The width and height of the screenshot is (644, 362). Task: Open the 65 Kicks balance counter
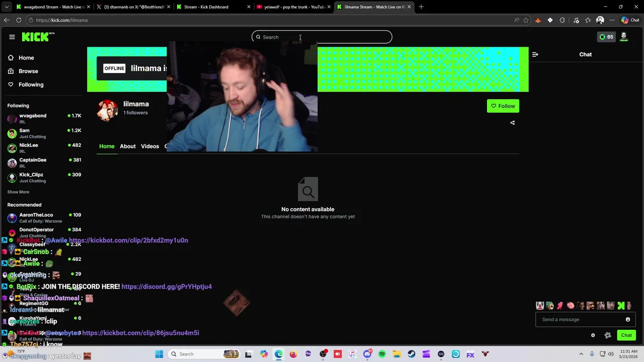(x=606, y=37)
